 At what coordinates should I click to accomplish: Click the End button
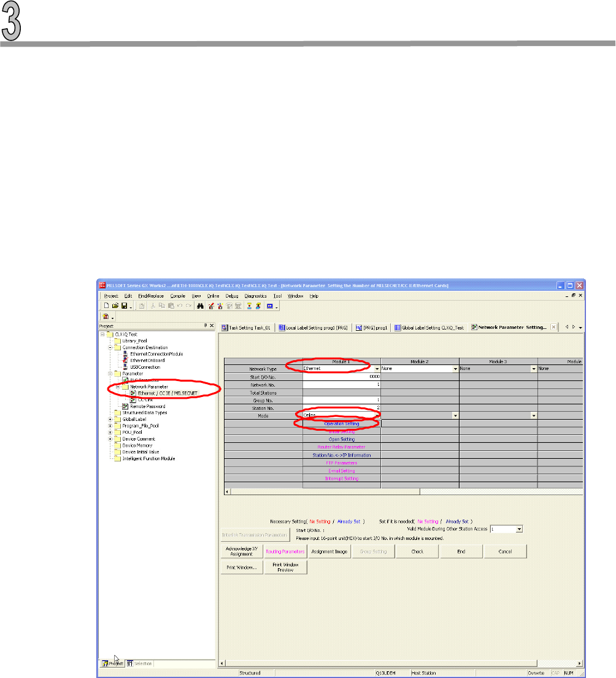coord(461,552)
